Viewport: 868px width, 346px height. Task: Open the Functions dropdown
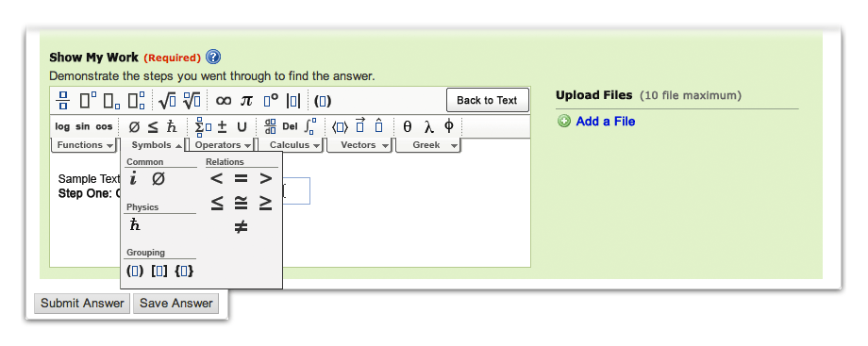coord(84,145)
